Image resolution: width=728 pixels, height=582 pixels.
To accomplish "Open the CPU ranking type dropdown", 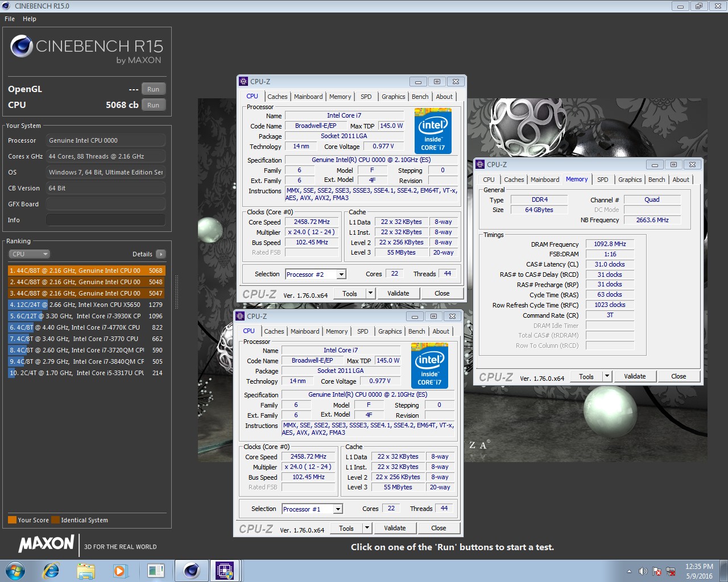I will [30, 254].
